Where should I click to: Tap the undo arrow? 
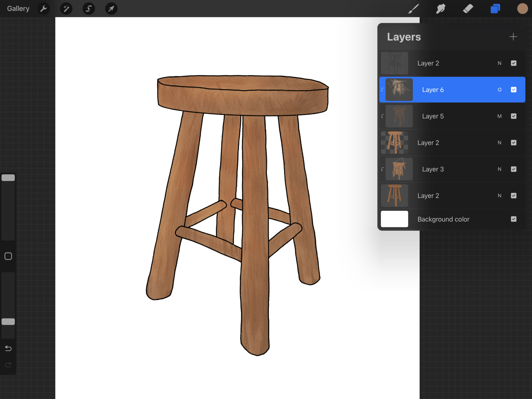point(8,348)
